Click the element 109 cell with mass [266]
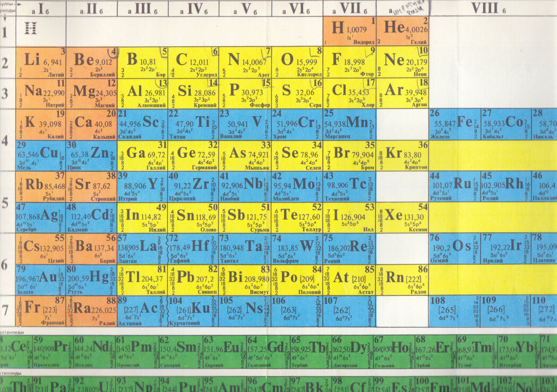 [506, 311]
